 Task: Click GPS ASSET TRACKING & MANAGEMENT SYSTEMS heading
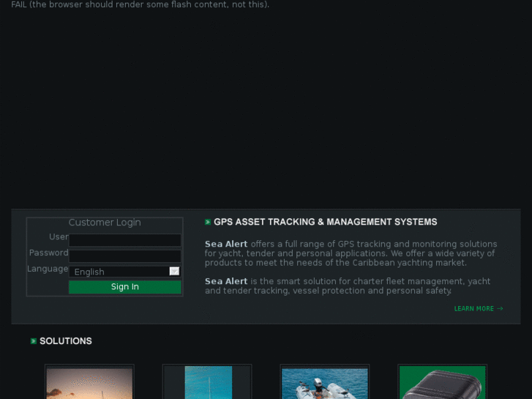click(x=326, y=222)
